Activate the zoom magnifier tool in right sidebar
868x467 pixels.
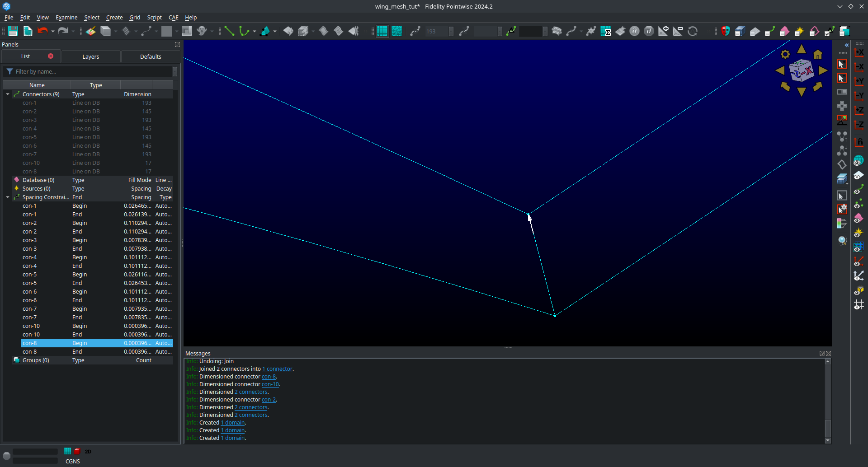coord(842,241)
